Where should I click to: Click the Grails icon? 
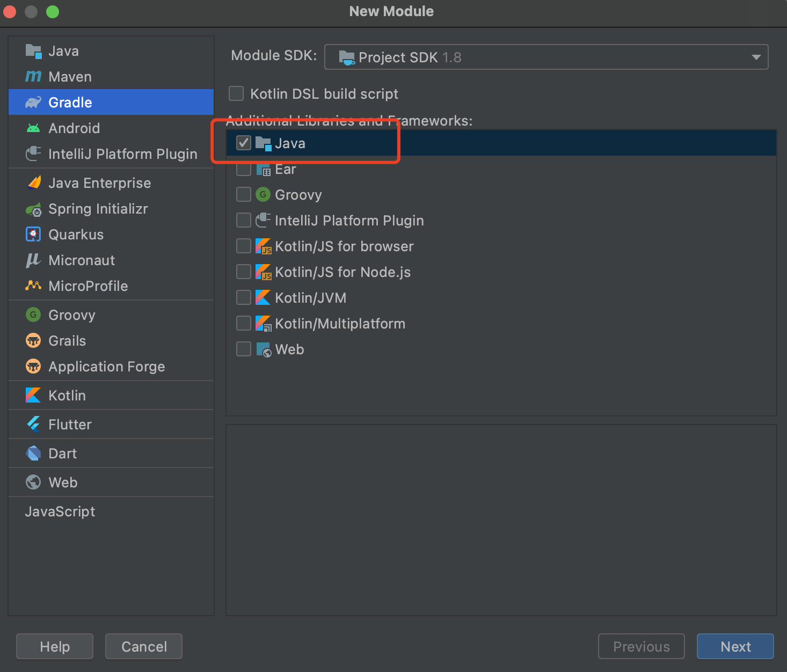(x=33, y=341)
